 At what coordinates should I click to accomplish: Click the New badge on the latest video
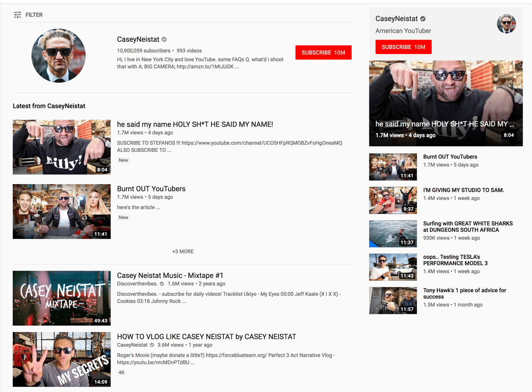point(123,160)
